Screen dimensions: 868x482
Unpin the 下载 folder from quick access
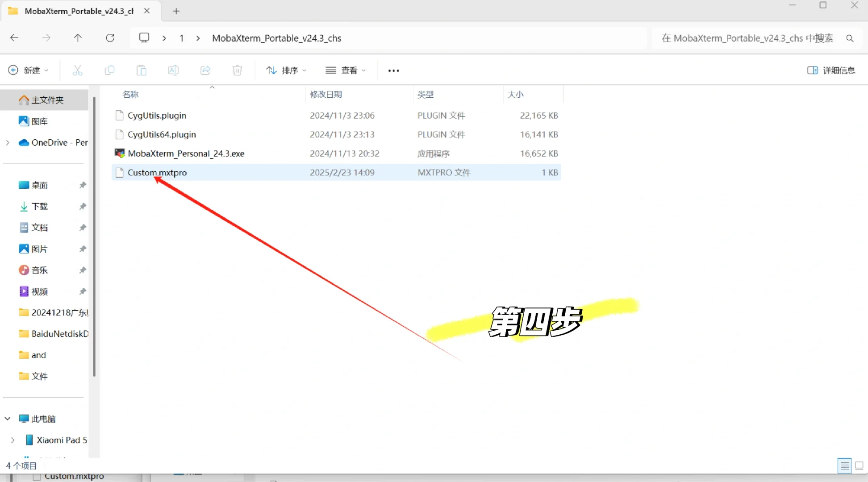82,206
